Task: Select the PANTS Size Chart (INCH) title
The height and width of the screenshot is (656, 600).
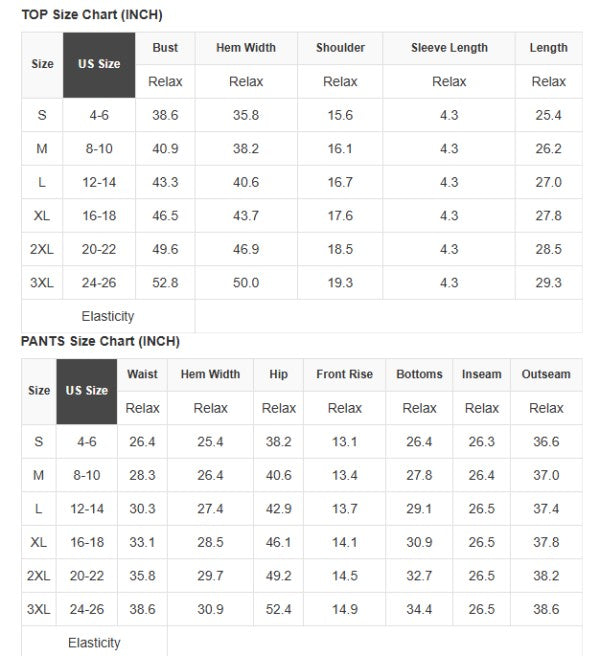Action: point(100,341)
